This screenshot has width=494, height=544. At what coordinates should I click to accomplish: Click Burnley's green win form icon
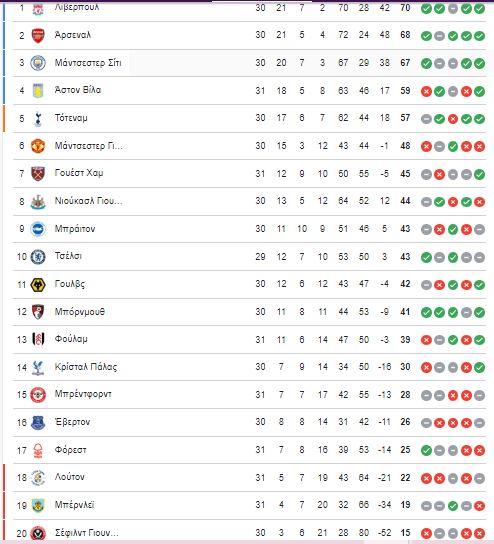[453, 506]
